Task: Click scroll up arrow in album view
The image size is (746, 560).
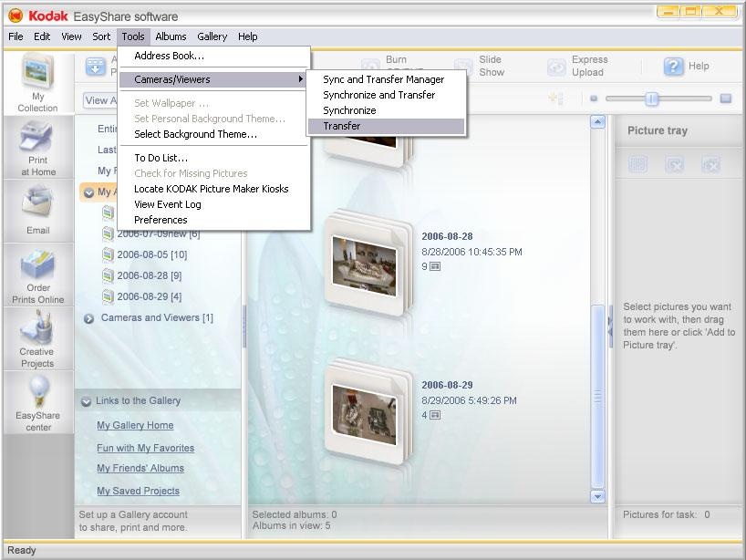Action: pyautogui.click(x=597, y=122)
